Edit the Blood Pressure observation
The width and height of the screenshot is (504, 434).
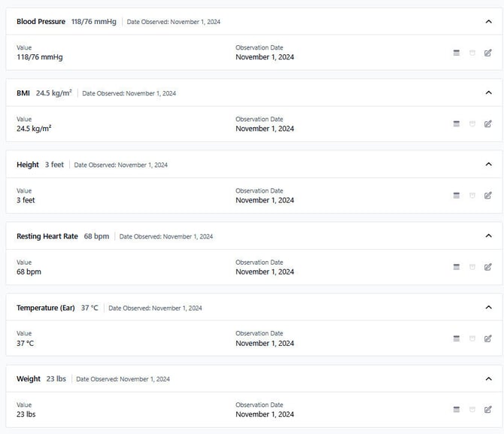pyautogui.click(x=488, y=53)
